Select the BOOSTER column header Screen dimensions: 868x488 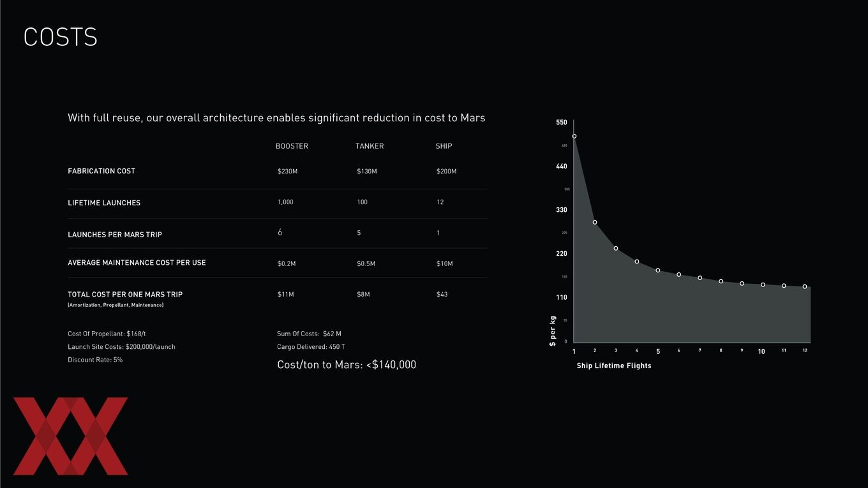point(292,146)
